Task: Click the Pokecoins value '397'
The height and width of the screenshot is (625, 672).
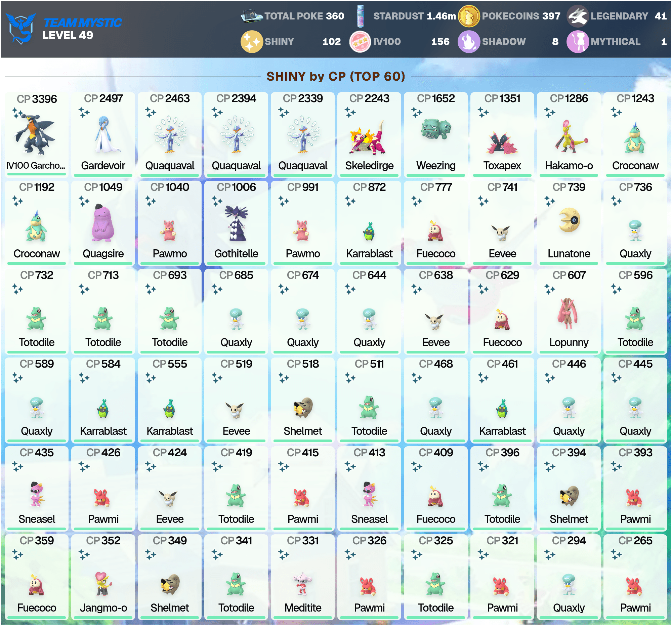Action: click(x=551, y=16)
